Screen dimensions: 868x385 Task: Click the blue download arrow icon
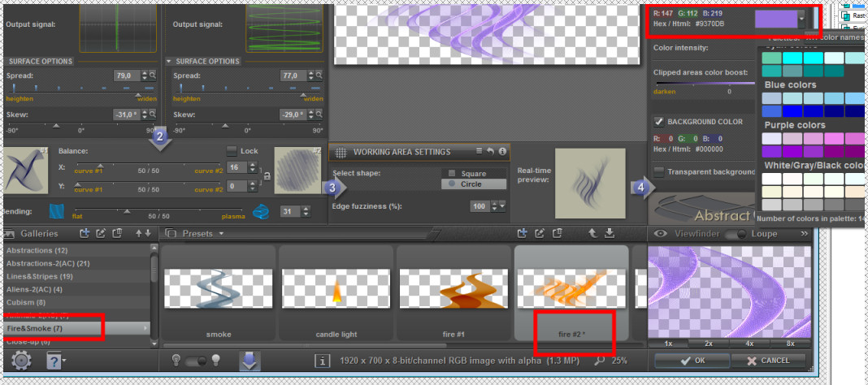tap(250, 361)
